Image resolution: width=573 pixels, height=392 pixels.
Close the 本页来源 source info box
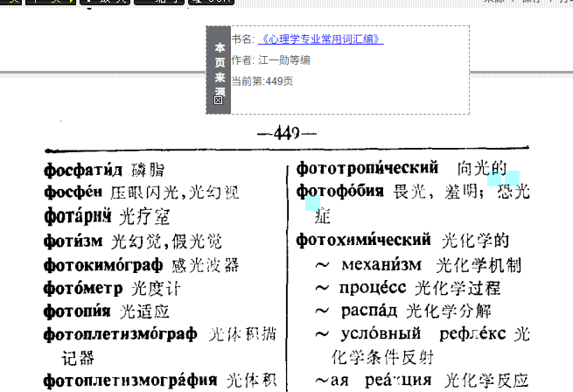click(x=218, y=101)
